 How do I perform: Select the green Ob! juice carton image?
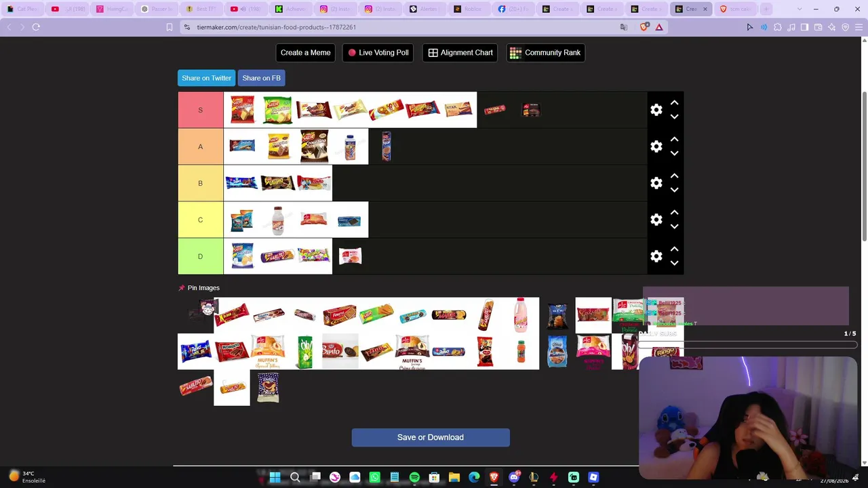[304, 351]
